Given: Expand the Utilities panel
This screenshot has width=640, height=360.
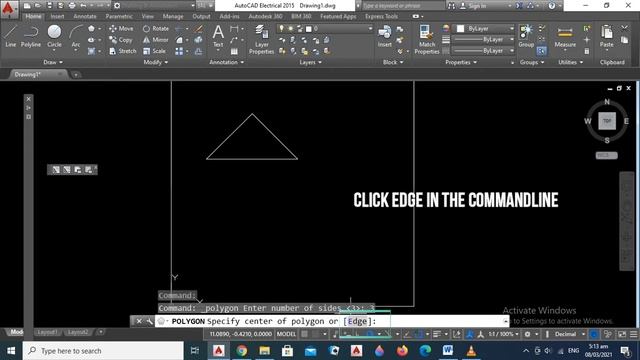Looking at the screenshot, I should pos(570,62).
